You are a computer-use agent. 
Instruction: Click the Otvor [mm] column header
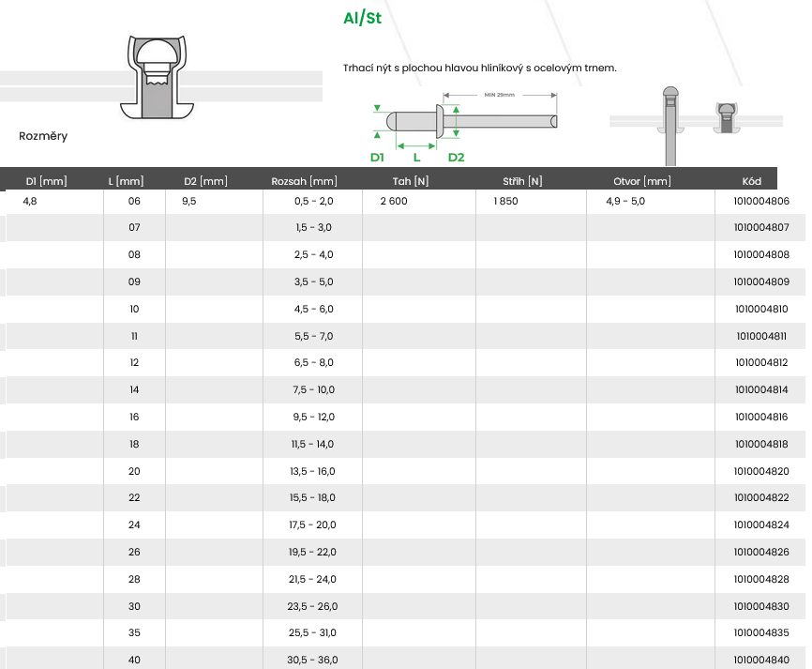[642, 181]
